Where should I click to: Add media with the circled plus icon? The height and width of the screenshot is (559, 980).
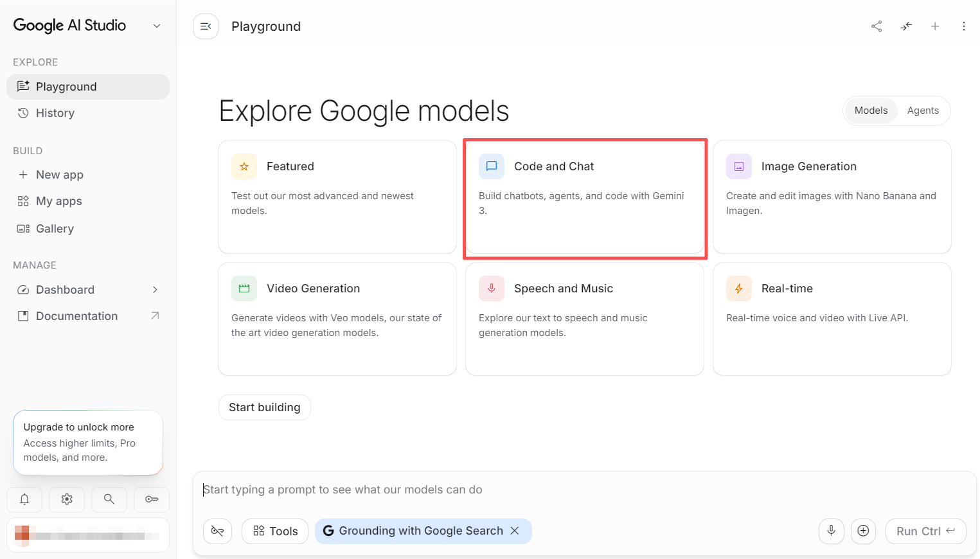pos(863,531)
